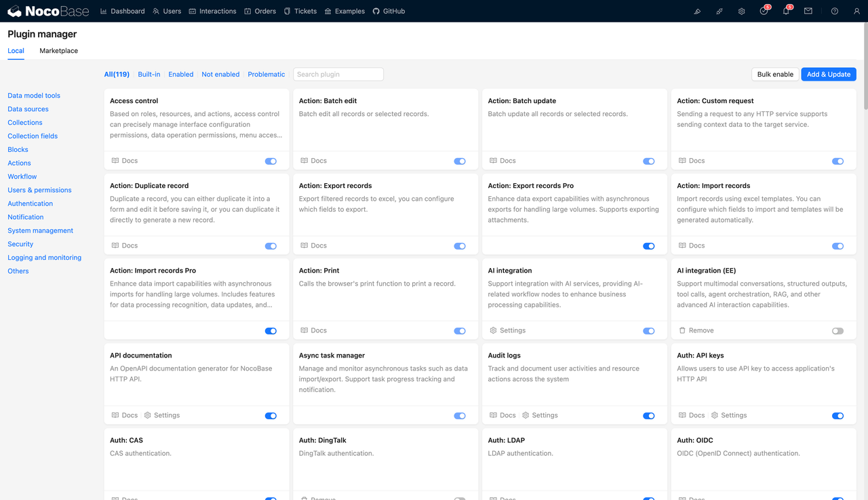The width and height of the screenshot is (868, 500).
Task: Filter plugins by Problematic
Action: click(x=267, y=75)
